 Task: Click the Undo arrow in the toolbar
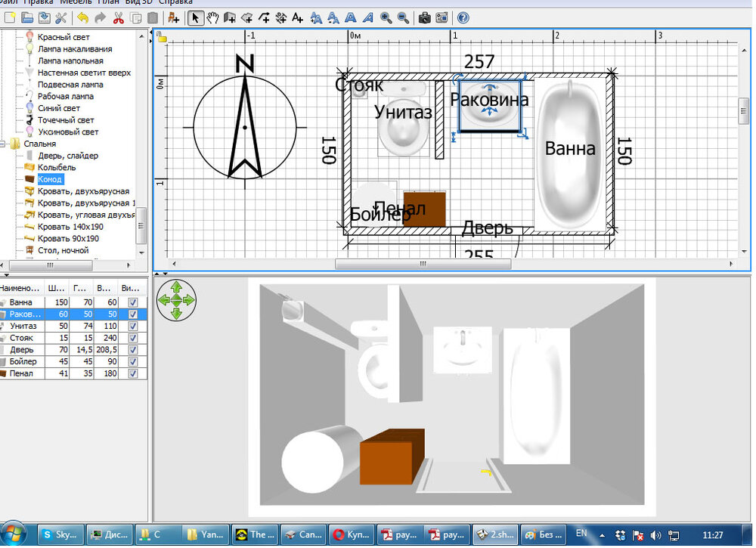(82, 17)
